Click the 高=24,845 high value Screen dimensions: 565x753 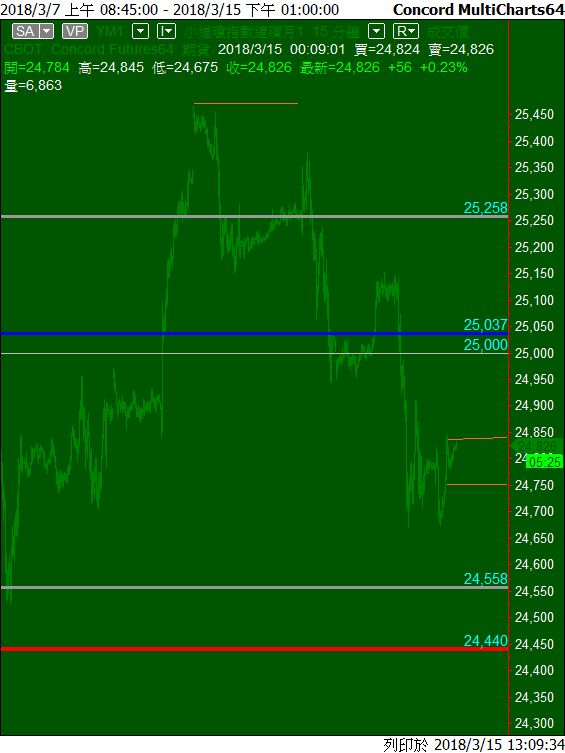(111, 68)
